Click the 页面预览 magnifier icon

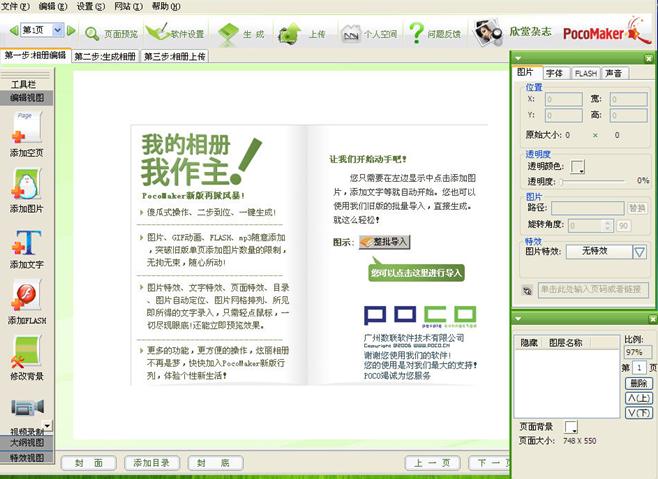91,34
